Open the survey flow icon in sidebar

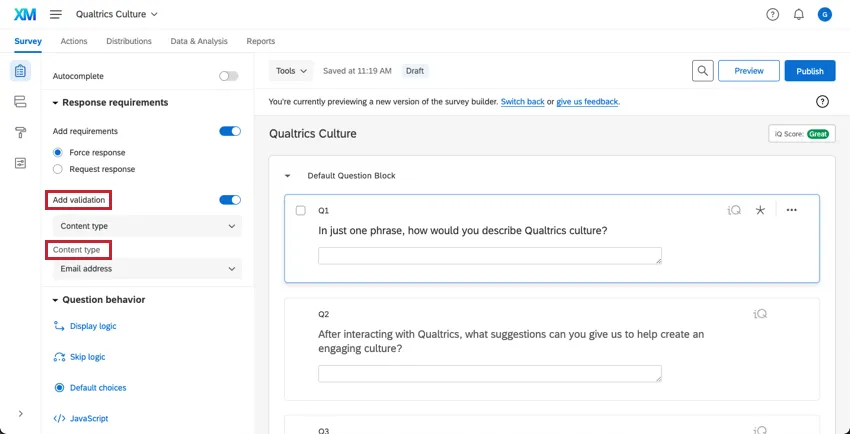coord(20,102)
